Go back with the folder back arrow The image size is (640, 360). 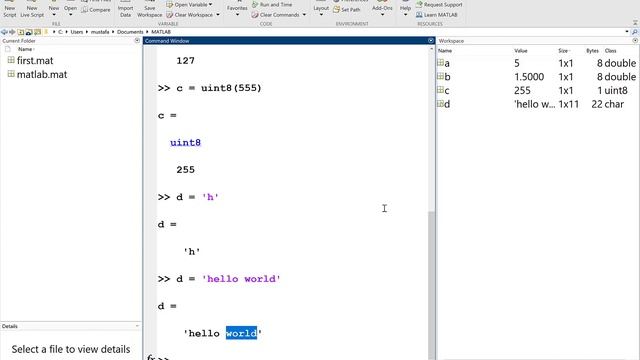pos(4,32)
